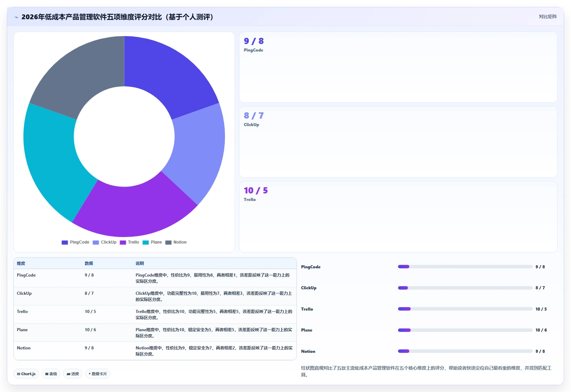Image resolution: width=571 pixels, height=392 pixels.
Task: Click the 8 / 7 value in ClickUp table row
Action: click(x=89, y=293)
